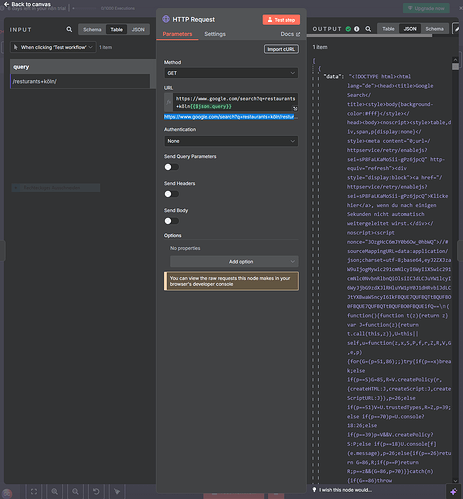Image resolution: width=463 pixels, height=499 pixels.
Task: Switch to the Settings tab
Action: (x=215, y=34)
